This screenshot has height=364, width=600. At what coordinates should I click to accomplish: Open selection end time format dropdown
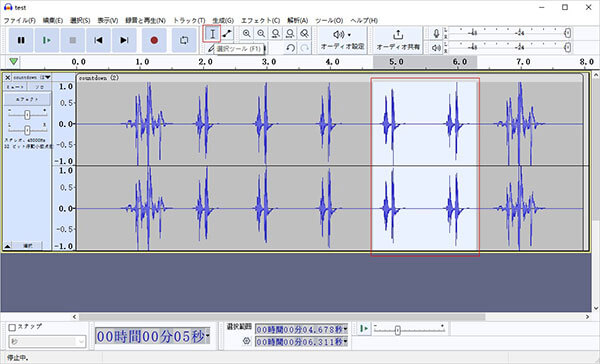(x=346, y=341)
